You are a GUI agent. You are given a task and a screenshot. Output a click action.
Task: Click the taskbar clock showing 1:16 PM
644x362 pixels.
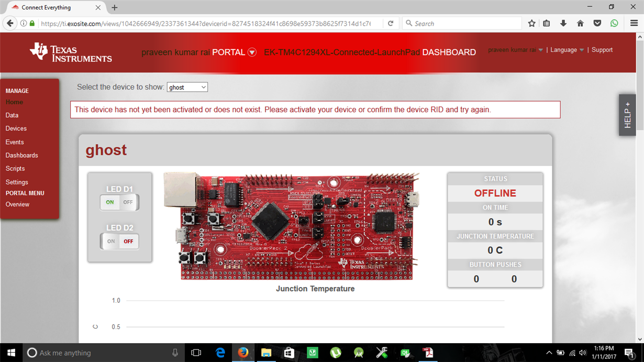pos(604,353)
